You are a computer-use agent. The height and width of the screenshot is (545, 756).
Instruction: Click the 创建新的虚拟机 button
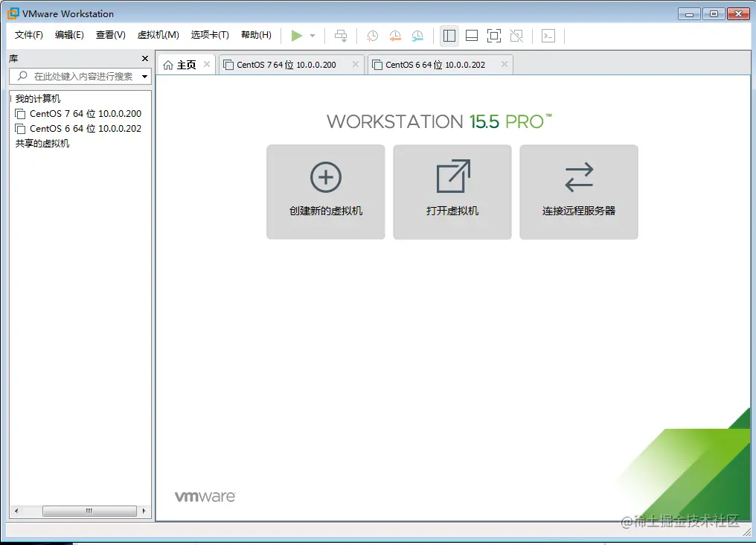click(326, 192)
